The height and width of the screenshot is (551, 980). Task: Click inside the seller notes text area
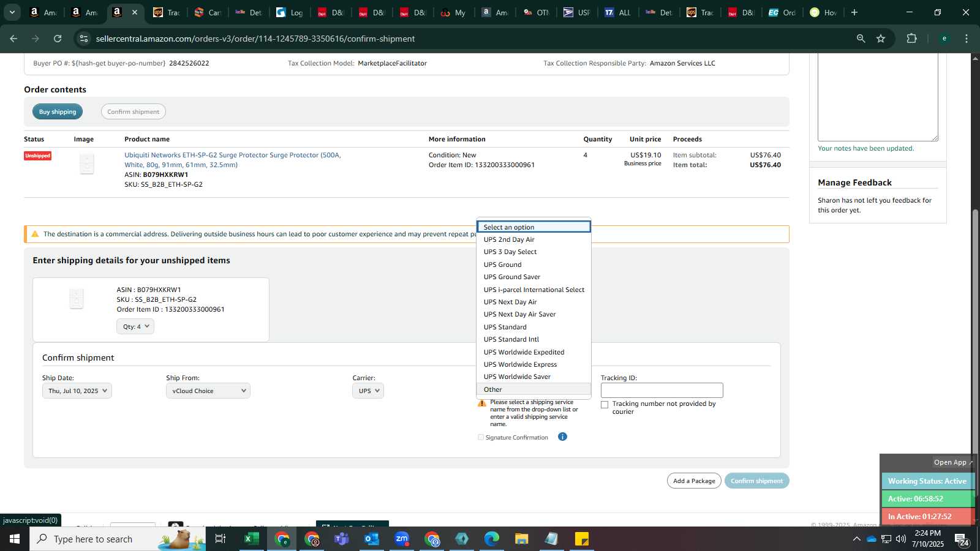coord(878,97)
